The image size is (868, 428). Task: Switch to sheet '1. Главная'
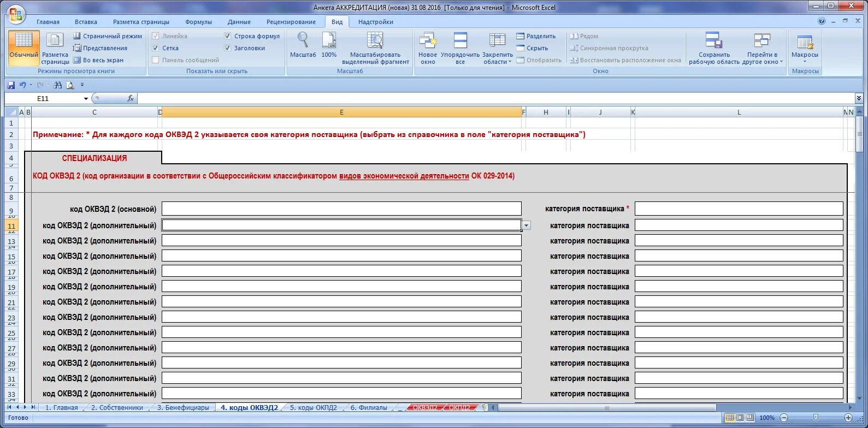point(61,408)
